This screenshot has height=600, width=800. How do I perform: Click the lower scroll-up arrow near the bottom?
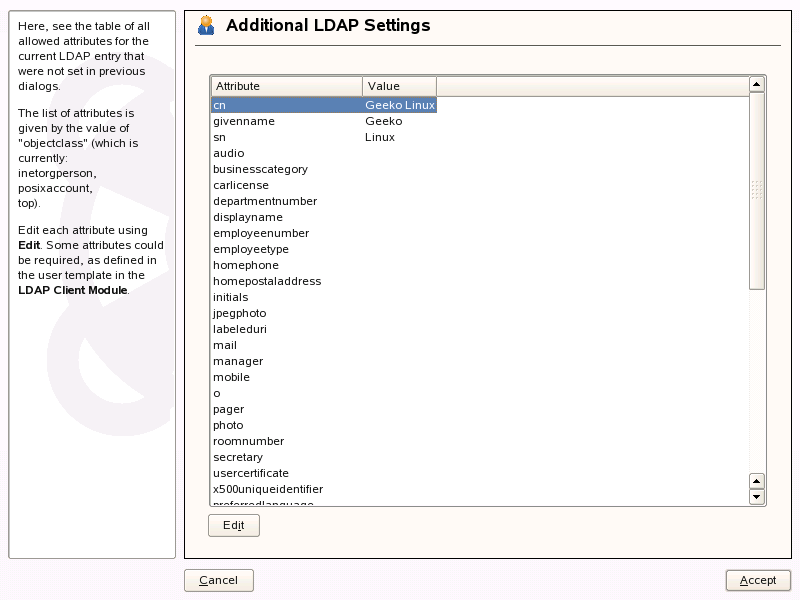(x=757, y=481)
